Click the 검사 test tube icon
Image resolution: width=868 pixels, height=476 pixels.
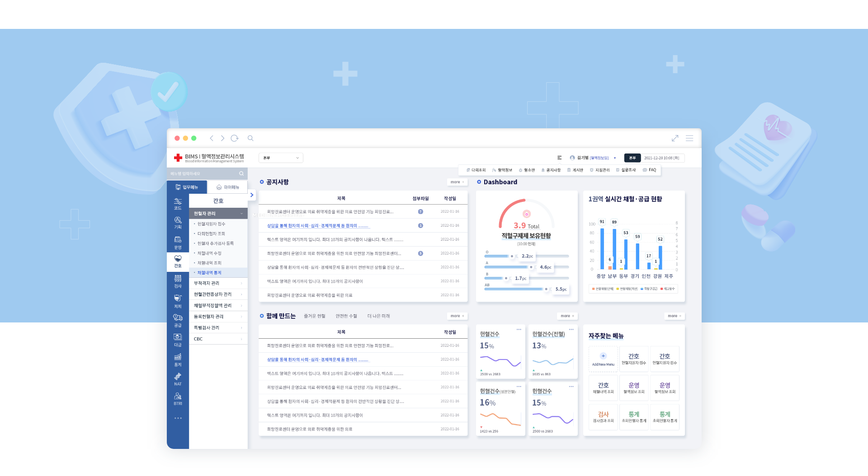pos(178,281)
